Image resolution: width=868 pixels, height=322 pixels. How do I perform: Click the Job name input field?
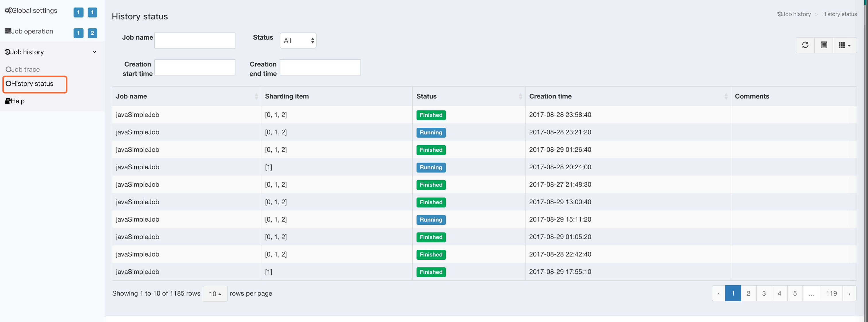point(194,41)
